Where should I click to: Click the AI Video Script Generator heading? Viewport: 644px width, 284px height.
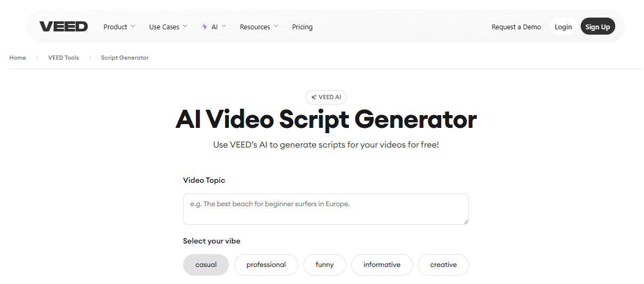click(326, 119)
